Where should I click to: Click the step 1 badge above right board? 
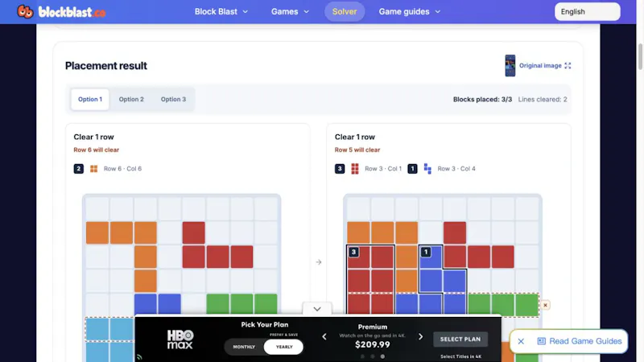[x=412, y=169]
